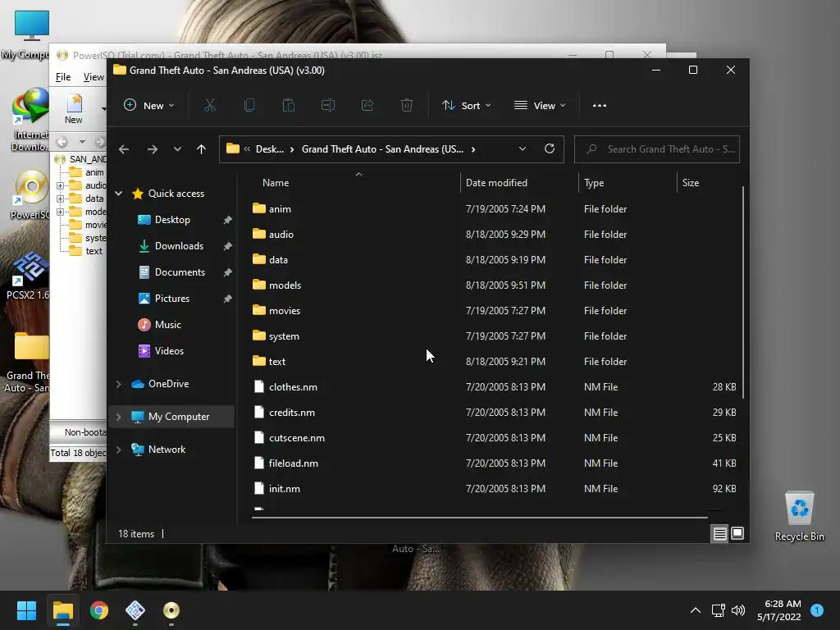This screenshot has width=840, height=630.
Task: Switch to details view layout icon
Action: [719, 533]
